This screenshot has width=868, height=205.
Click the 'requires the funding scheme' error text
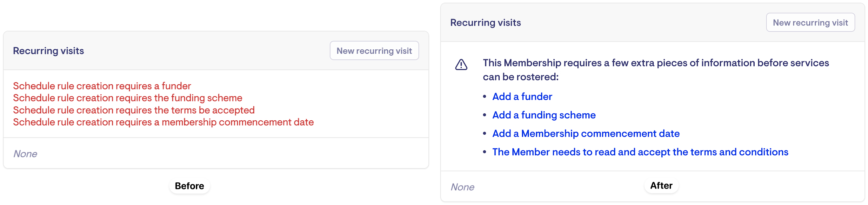[127, 98]
